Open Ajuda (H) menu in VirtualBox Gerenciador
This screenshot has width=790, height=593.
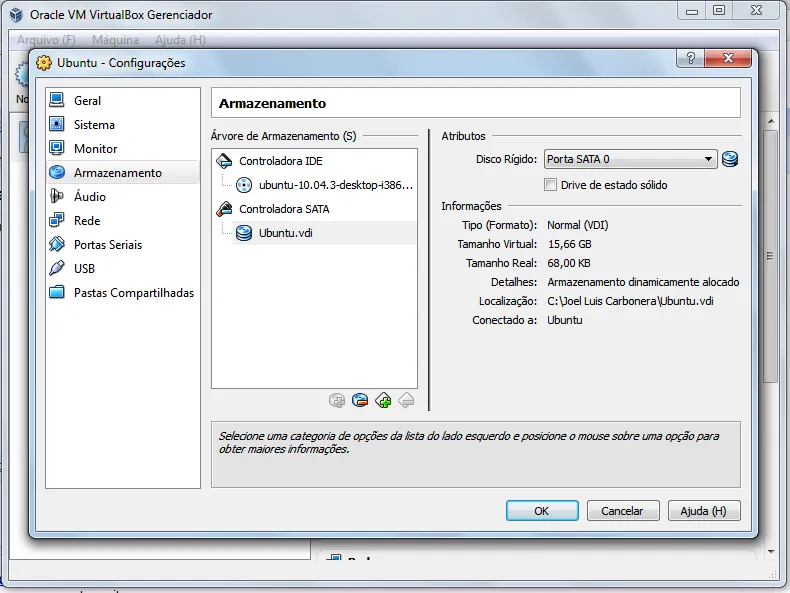180,40
